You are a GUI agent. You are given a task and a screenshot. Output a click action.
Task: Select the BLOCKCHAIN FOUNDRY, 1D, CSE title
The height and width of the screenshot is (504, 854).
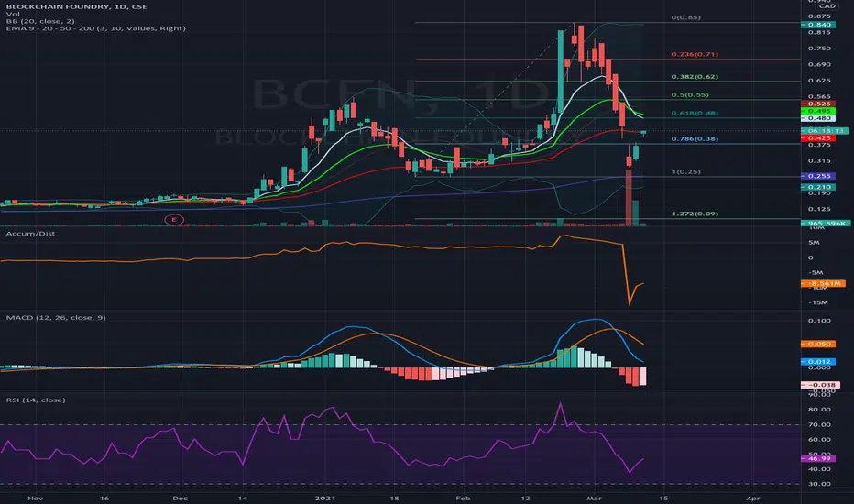76,6
